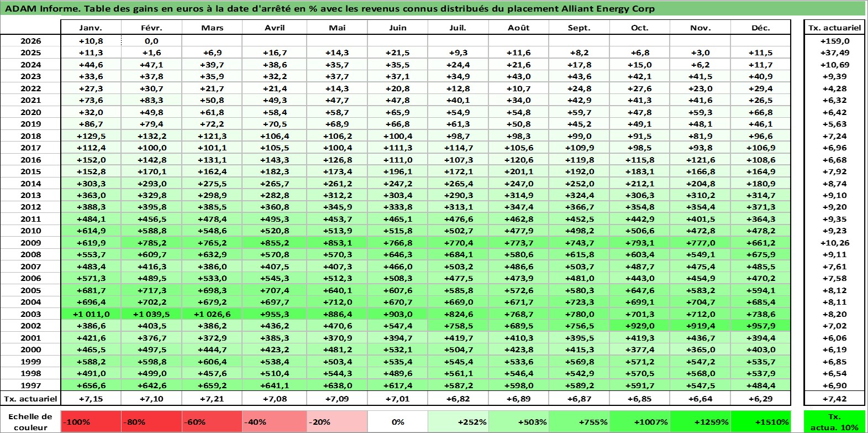Click the Tx. actuariel column header
The width and height of the screenshot is (868, 433).
(x=834, y=28)
